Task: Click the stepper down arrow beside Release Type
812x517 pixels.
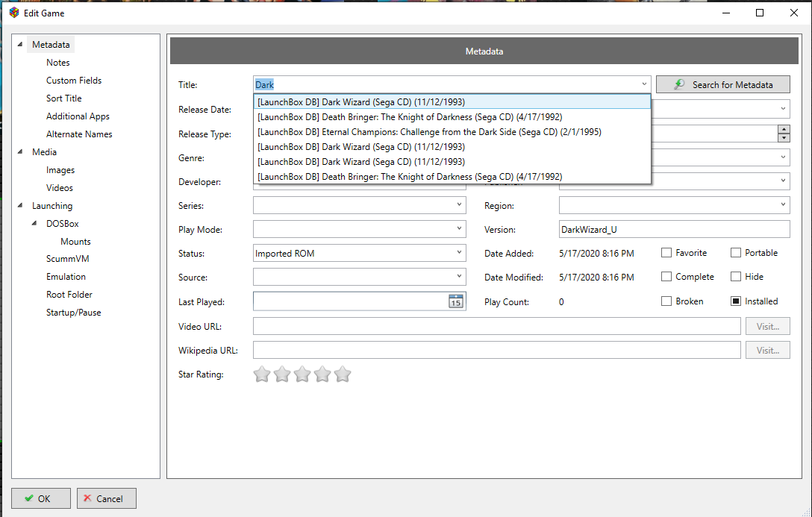Action: pos(784,138)
